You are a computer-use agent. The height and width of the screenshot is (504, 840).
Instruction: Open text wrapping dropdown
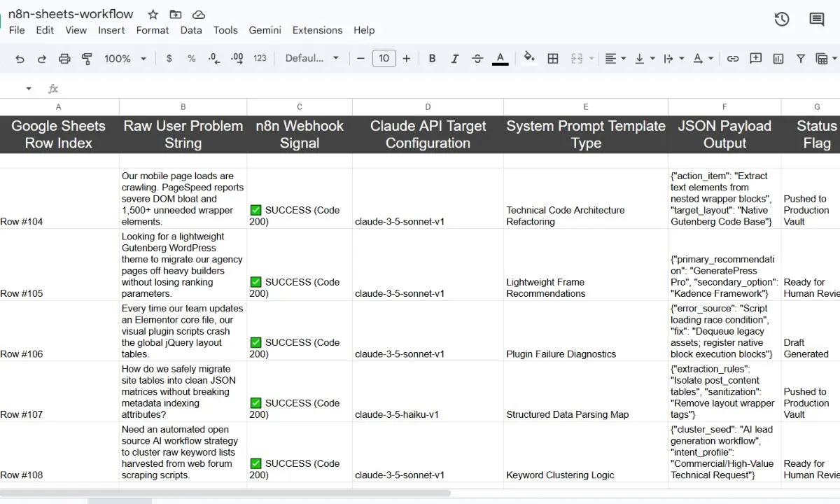point(673,59)
